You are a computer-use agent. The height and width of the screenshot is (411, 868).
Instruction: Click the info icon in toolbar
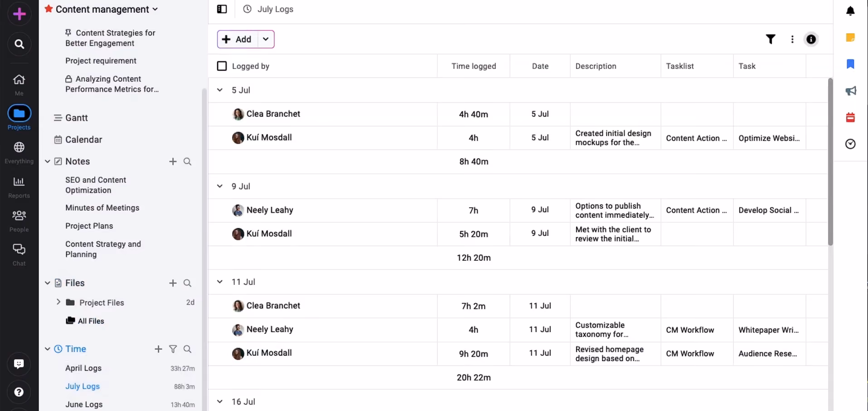point(811,39)
